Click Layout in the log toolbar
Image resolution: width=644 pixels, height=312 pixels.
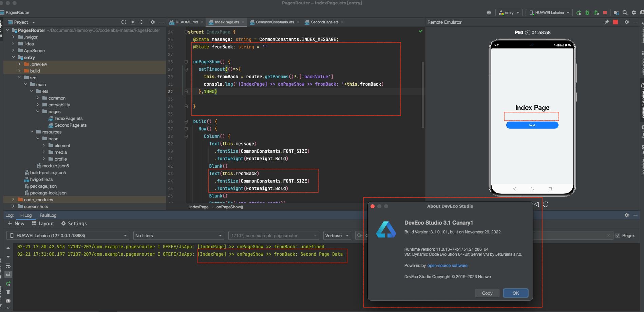pyautogui.click(x=43, y=224)
